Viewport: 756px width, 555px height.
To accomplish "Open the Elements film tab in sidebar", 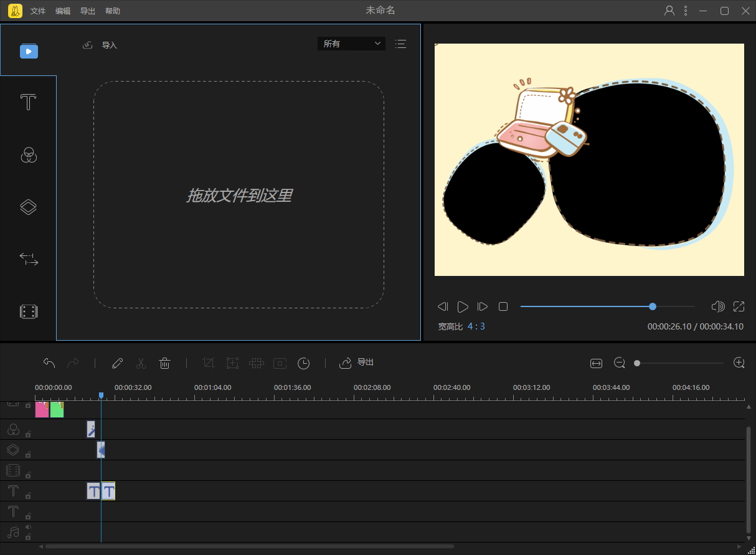I will (29, 311).
